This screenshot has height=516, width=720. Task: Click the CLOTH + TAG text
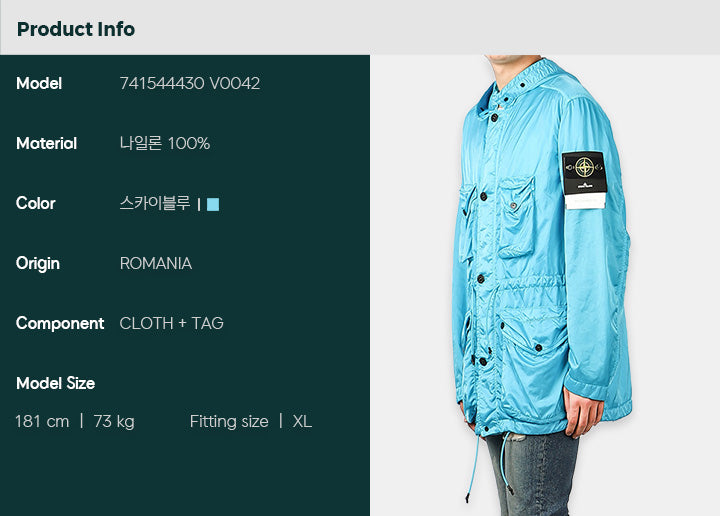[x=171, y=323]
